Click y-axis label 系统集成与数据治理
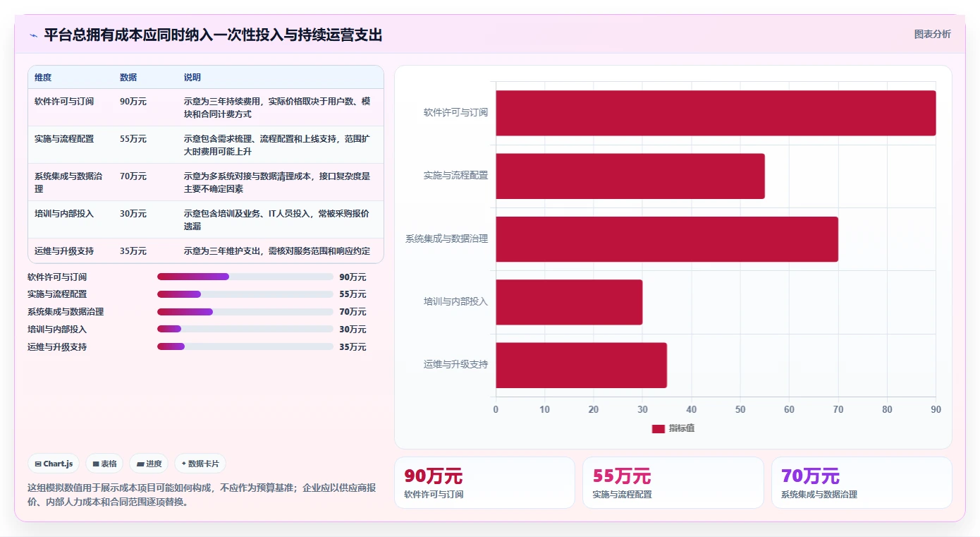Screen dimensions: 980x537 tap(446, 239)
